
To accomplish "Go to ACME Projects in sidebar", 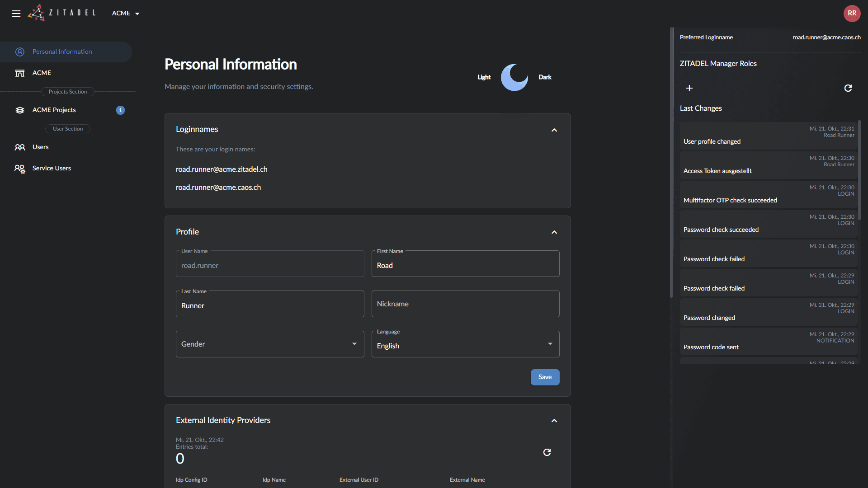I will (54, 110).
